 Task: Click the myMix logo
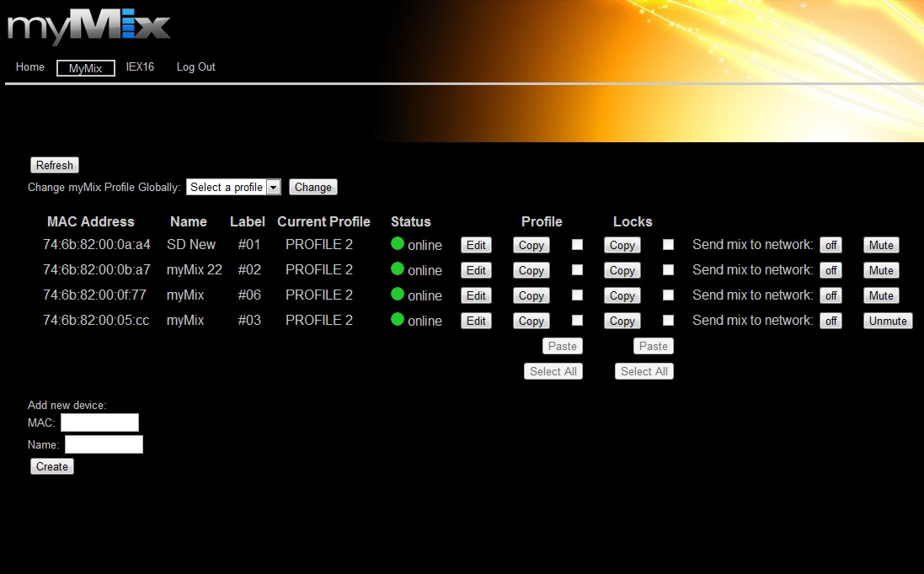pyautogui.click(x=88, y=28)
